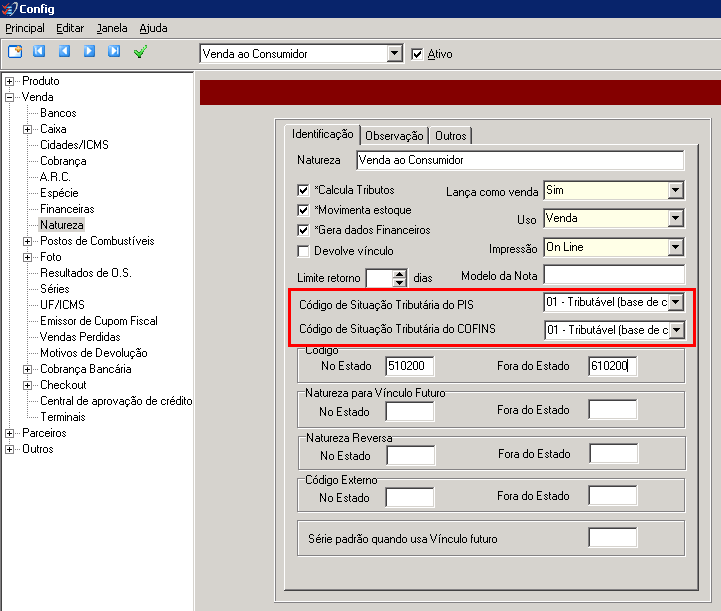The width and height of the screenshot is (721, 611).
Task: Select Terminais tree item
Action: pyautogui.click(x=63, y=417)
